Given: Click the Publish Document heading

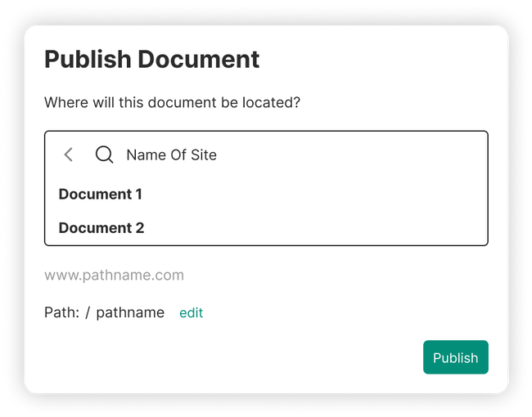Looking at the screenshot, I should point(151,59).
